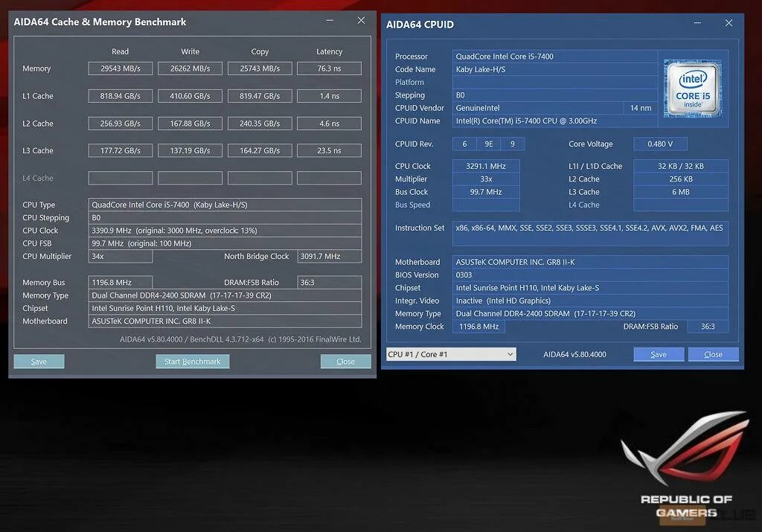Click L3 Cache latency 23.5 ns
Viewport: 762px width, 532px height.
tap(330, 150)
